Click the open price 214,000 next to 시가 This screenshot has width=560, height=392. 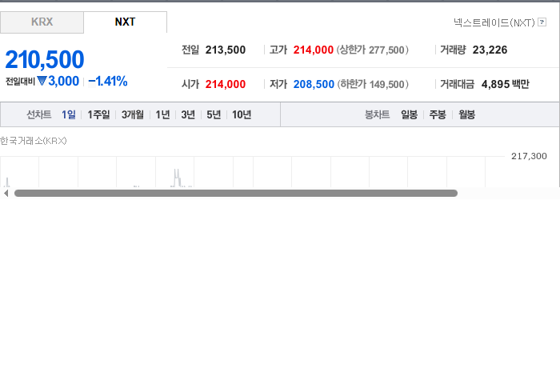pyautogui.click(x=226, y=84)
